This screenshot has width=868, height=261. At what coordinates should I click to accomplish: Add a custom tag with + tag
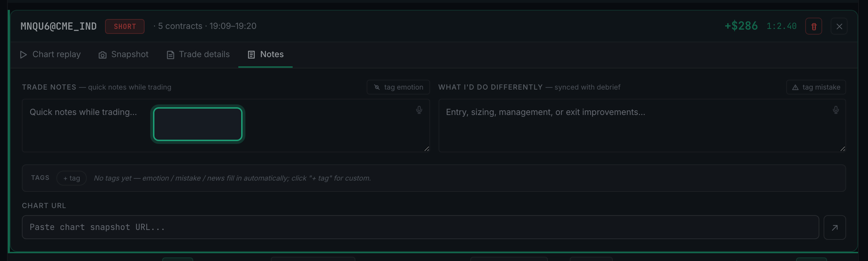pyautogui.click(x=72, y=178)
